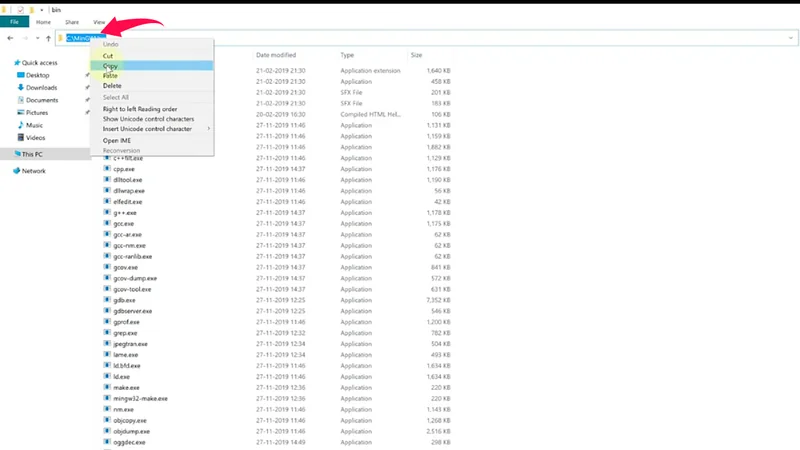
Task: Click the Videos icon in sidebar
Action: click(x=19, y=137)
